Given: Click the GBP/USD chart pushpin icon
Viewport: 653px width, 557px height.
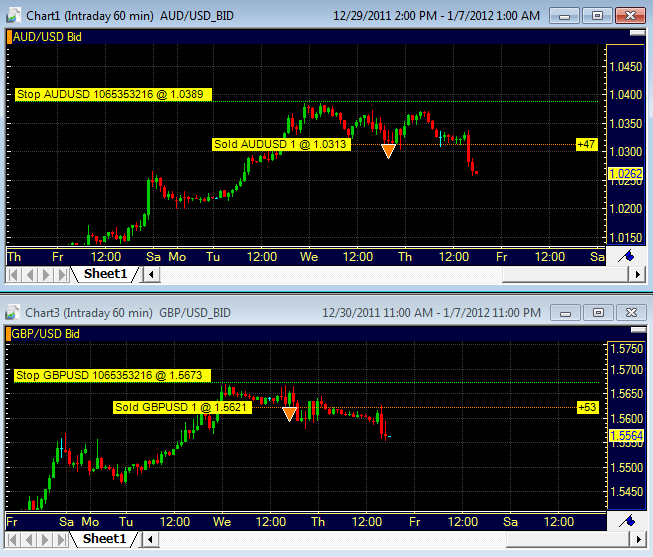Looking at the screenshot, I should point(627,521).
